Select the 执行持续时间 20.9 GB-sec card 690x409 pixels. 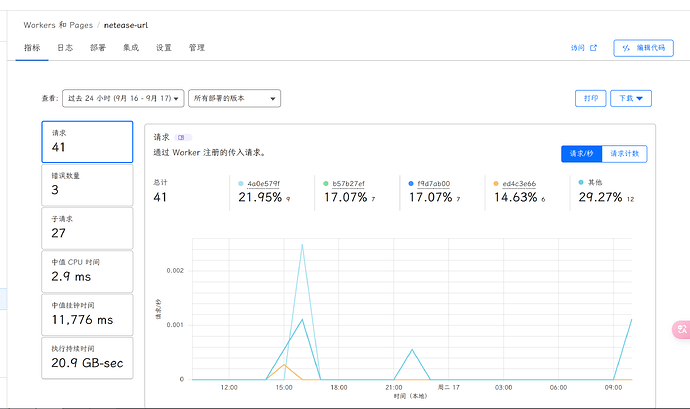coord(87,358)
